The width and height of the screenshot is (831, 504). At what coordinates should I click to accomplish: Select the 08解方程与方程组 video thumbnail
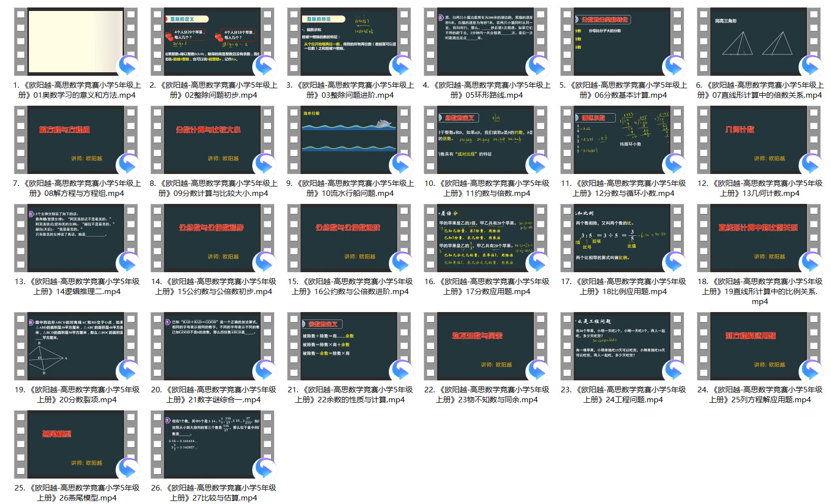click(75, 140)
